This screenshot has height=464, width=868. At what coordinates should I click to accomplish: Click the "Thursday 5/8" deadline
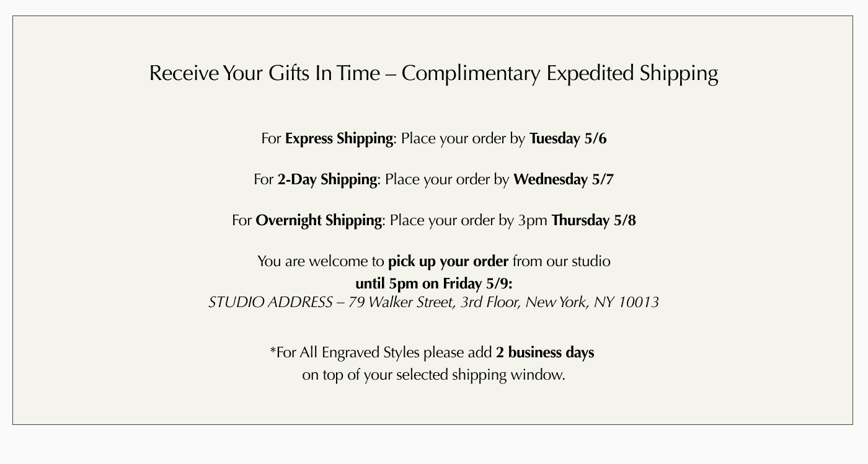(593, 220)
